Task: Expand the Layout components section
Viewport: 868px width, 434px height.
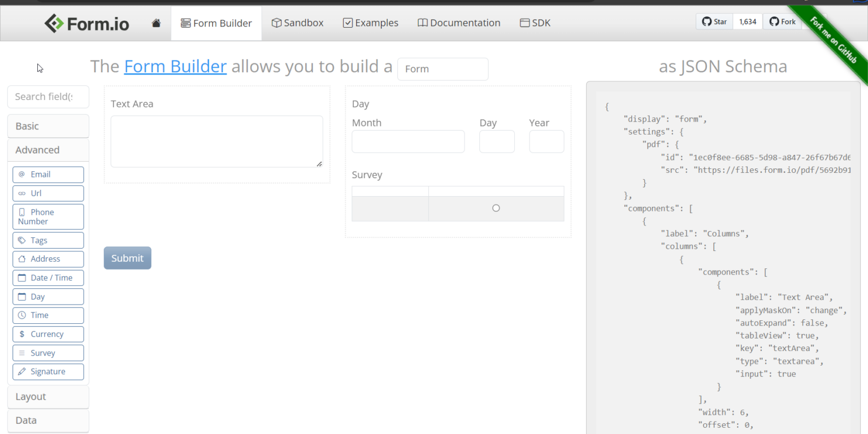Action: pyautogui.click(x=48, y=396)
